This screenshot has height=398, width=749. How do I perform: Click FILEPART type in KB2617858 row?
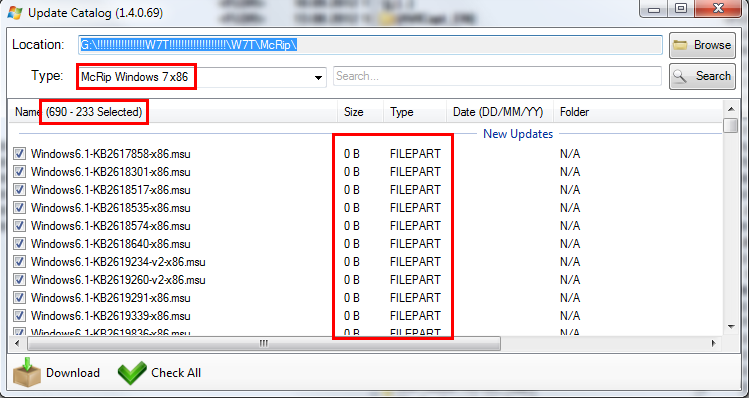[x=415, y=154]
